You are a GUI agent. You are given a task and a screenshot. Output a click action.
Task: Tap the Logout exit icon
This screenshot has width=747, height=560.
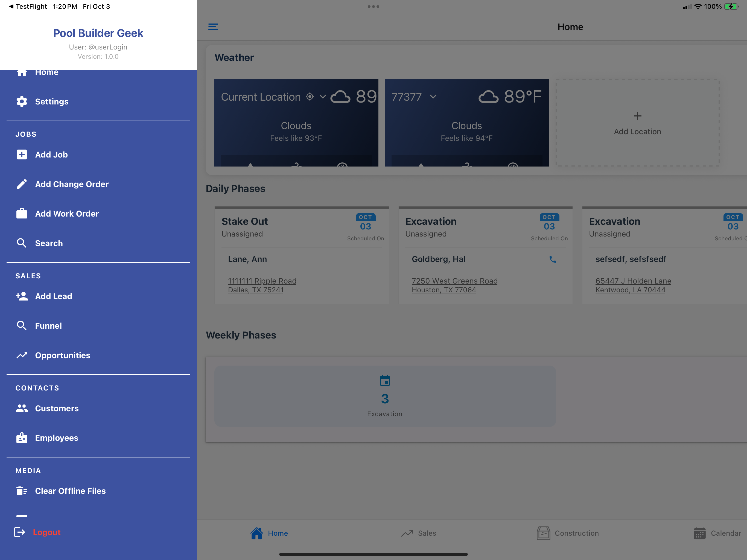[20, 532]
